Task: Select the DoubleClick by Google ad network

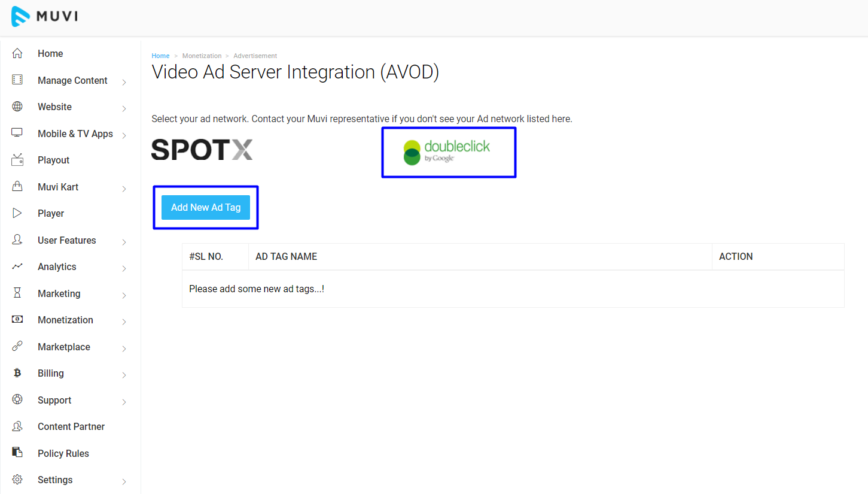Action: tap(447, 152)
